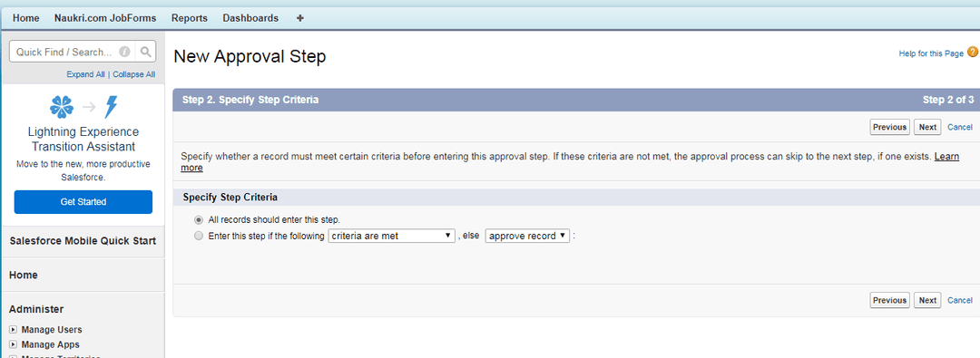980x358 pixels.
Task: Click the bottom Previous button
Action: click(889, 301)
